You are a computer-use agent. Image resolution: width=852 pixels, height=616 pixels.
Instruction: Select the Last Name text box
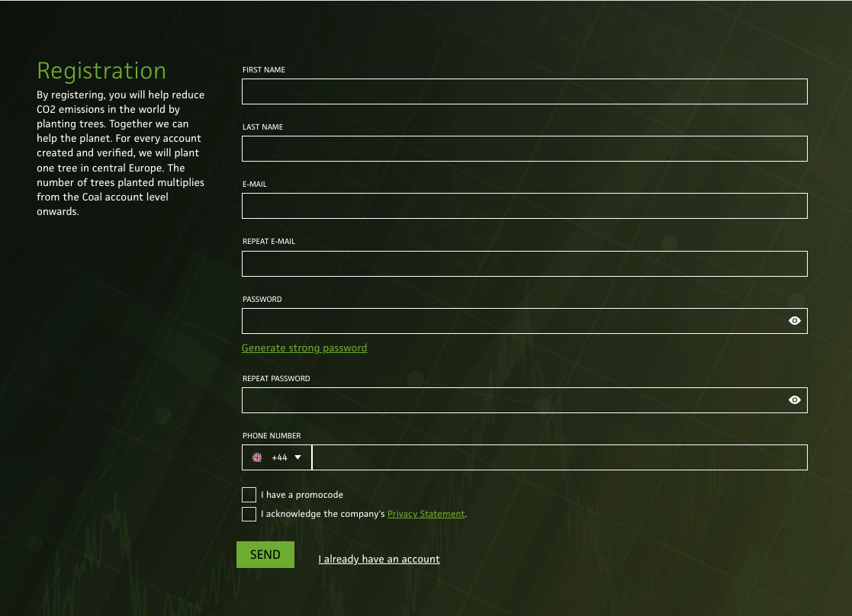point(524,148)
